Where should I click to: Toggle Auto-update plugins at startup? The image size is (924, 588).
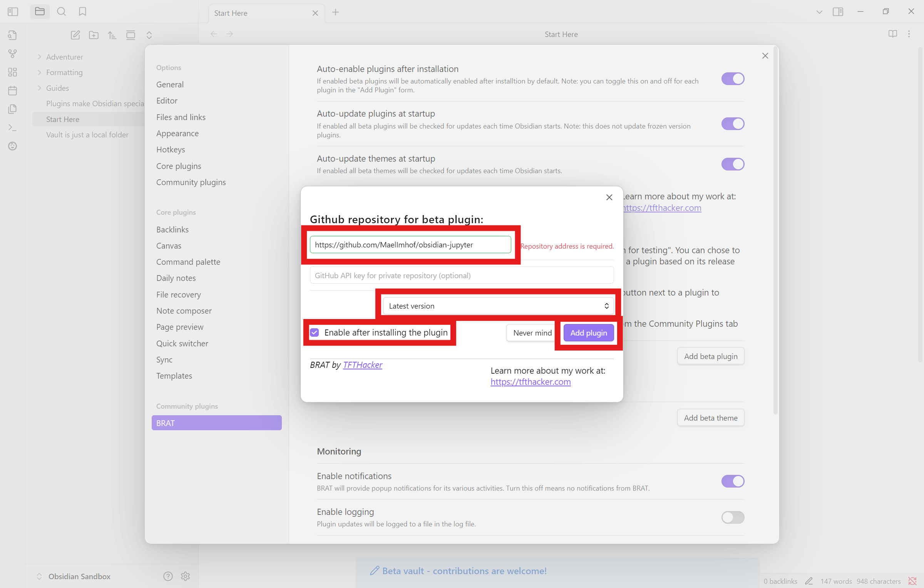coord(733,124)
